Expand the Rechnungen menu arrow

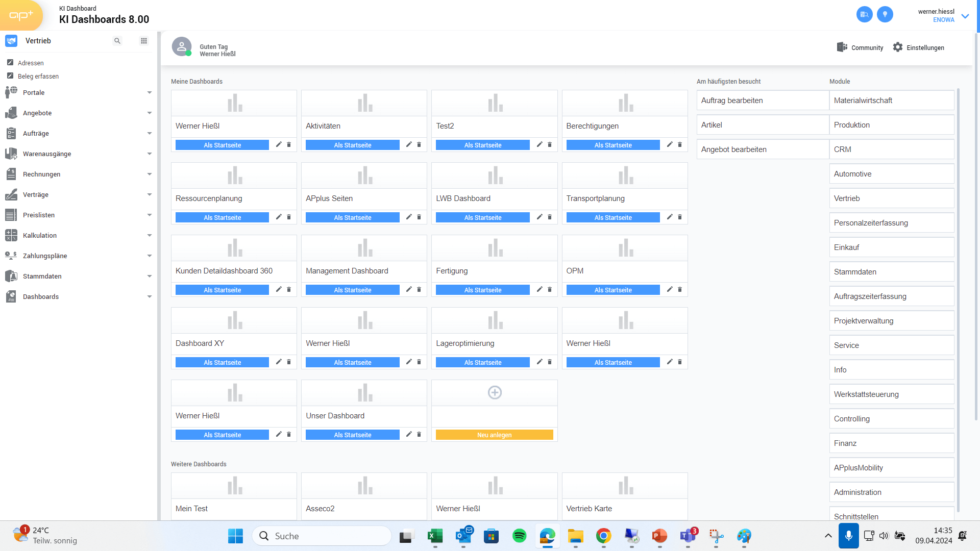[150, 174]
